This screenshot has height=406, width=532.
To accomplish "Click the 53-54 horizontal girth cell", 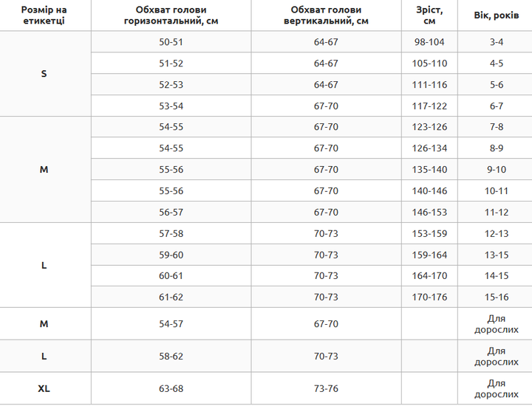I will [171, 106].
